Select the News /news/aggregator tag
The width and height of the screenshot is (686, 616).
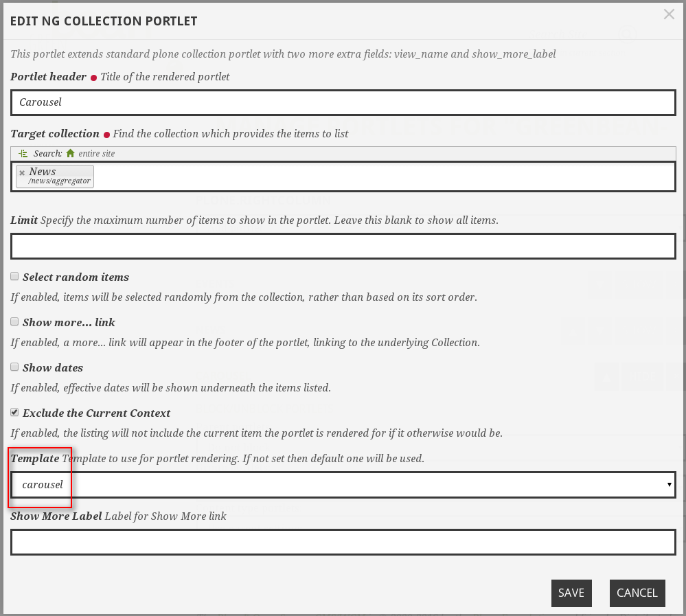pos(59,176)
